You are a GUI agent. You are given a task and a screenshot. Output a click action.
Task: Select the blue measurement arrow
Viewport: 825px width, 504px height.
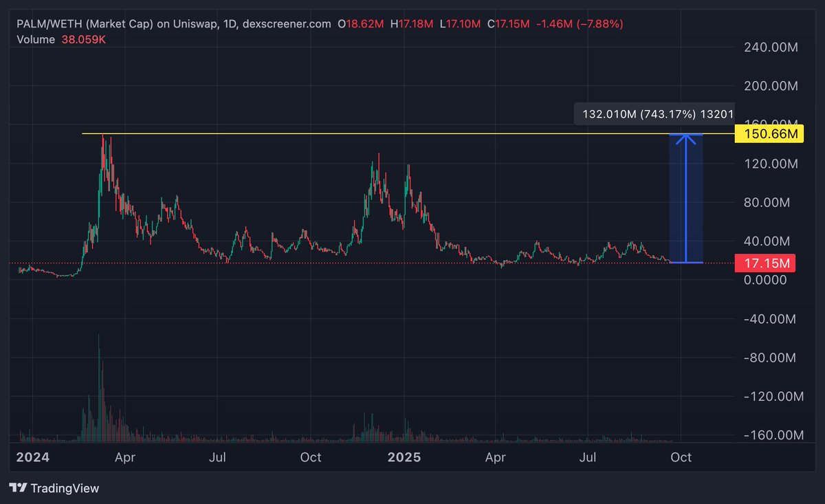686,199
